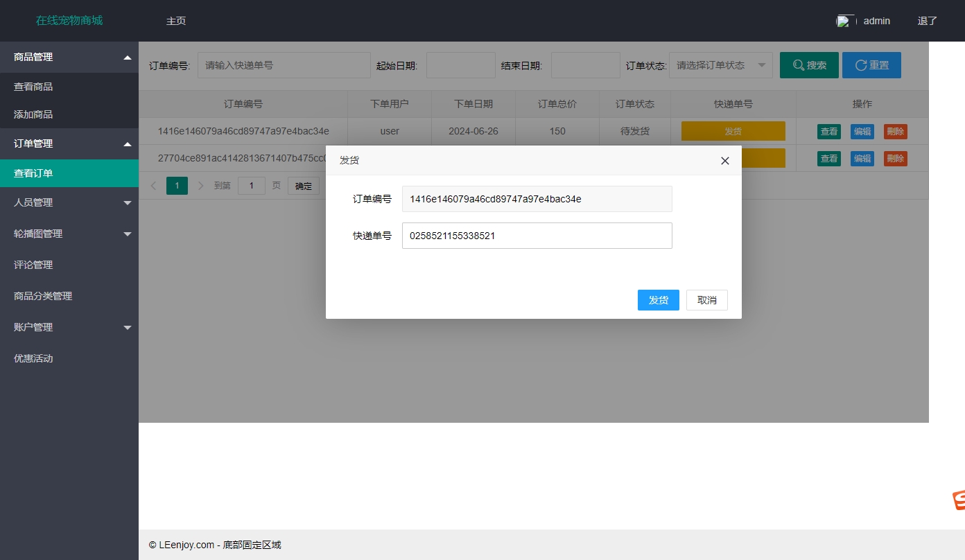Expand the 账户管理 sidebar section

(69, 326)
